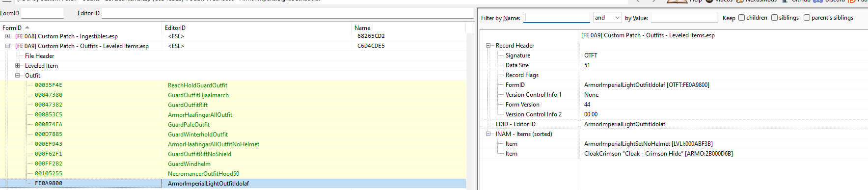Select the FormID row in Record Header
Image resolution: width=868 pixels, height=190 pixels.
click(x=515, y=85)
